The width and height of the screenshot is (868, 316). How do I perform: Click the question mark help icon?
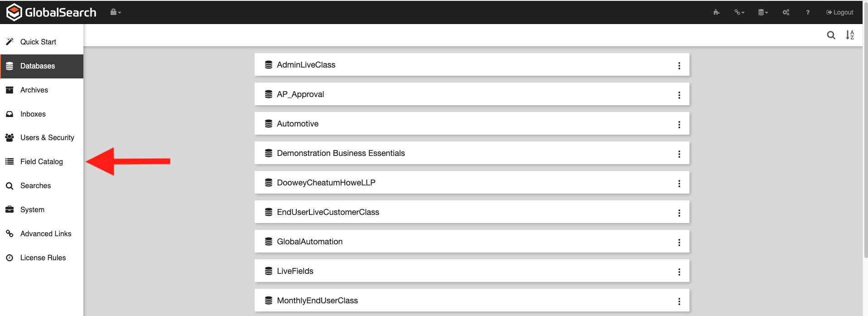coord(808,12)
